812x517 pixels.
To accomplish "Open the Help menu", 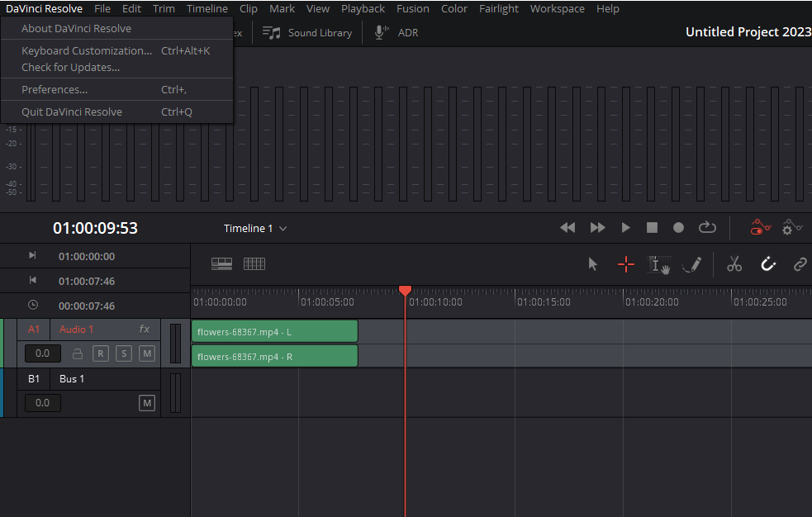I will (x=608, y=9).
